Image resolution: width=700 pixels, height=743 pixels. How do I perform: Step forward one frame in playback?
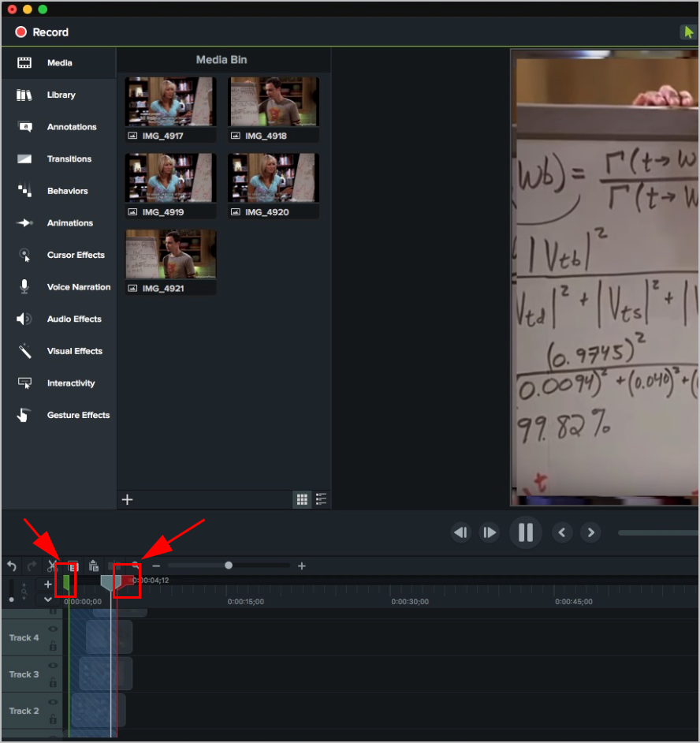490,532
